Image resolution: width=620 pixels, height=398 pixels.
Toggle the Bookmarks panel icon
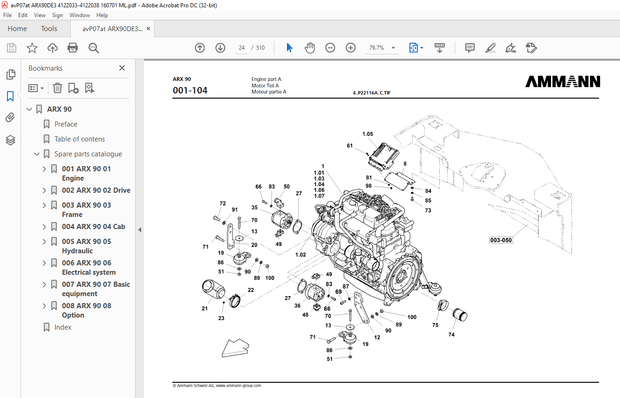point(11,96)
